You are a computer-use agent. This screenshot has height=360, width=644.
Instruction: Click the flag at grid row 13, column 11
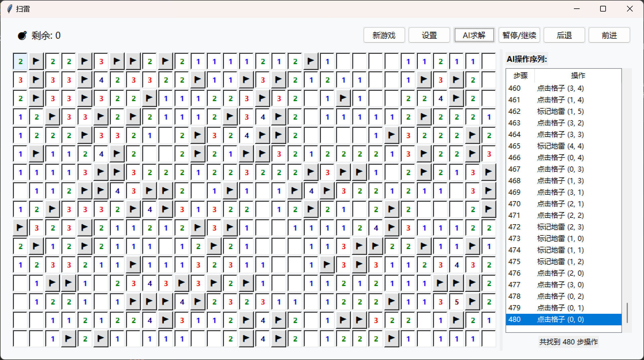pos(182,283)
